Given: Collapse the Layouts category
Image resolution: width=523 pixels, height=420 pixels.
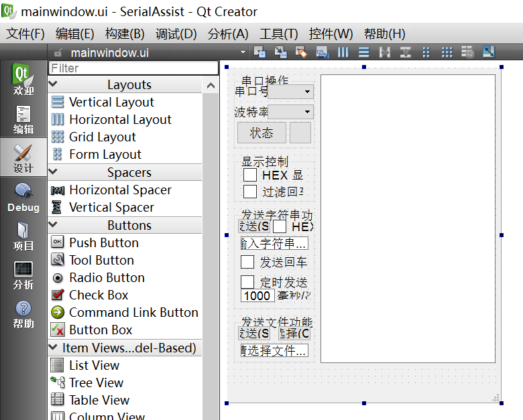Looking at the screenshot, I should (54, 84).
